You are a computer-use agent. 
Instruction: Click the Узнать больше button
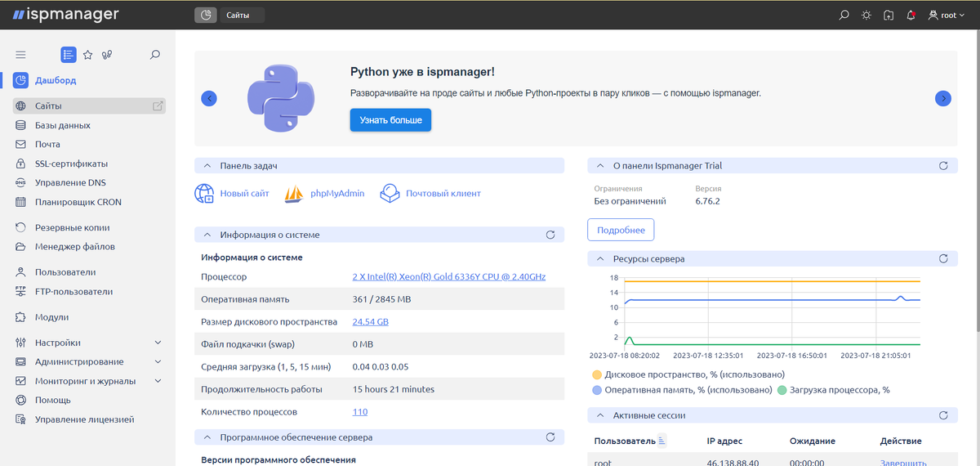point(390,120)
